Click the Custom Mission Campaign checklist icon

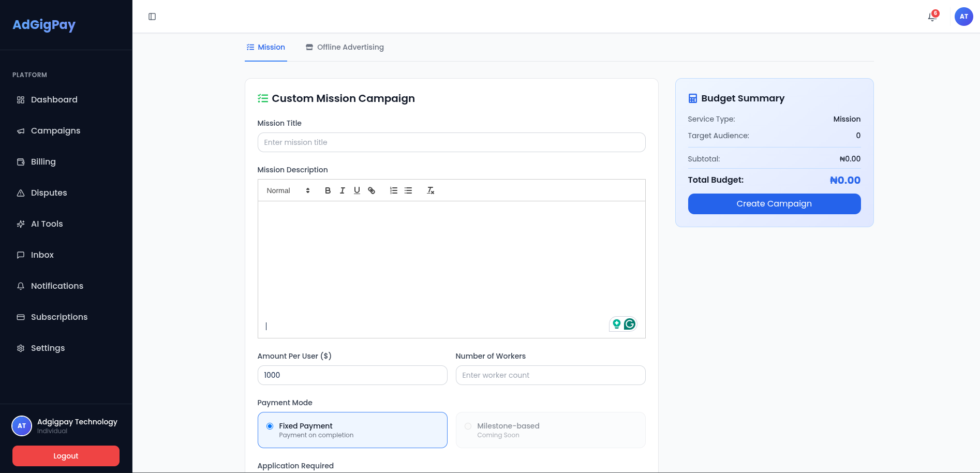coord(263,98)
